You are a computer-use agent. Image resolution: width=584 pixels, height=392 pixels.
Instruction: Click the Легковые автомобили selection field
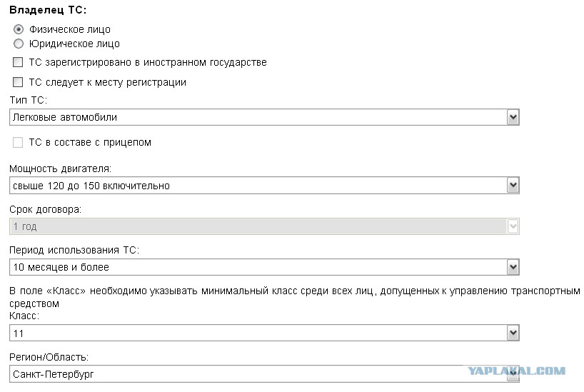pos(264,117)
